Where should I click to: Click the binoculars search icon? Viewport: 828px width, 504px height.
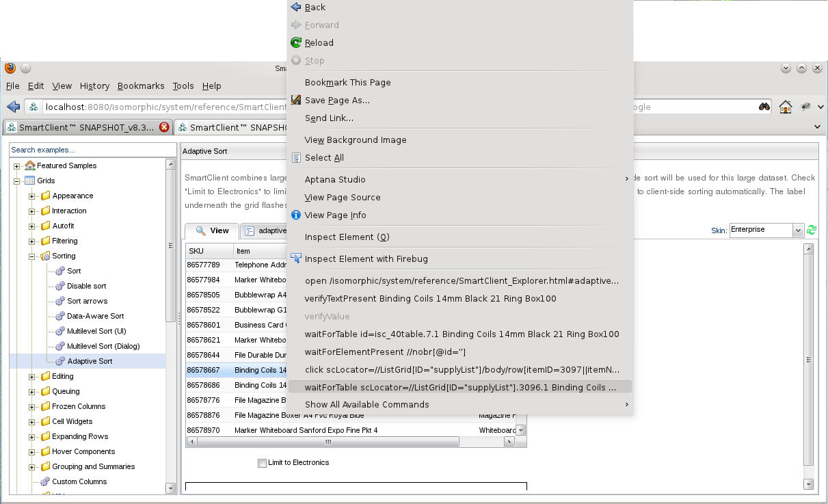(x=764, y=107)
